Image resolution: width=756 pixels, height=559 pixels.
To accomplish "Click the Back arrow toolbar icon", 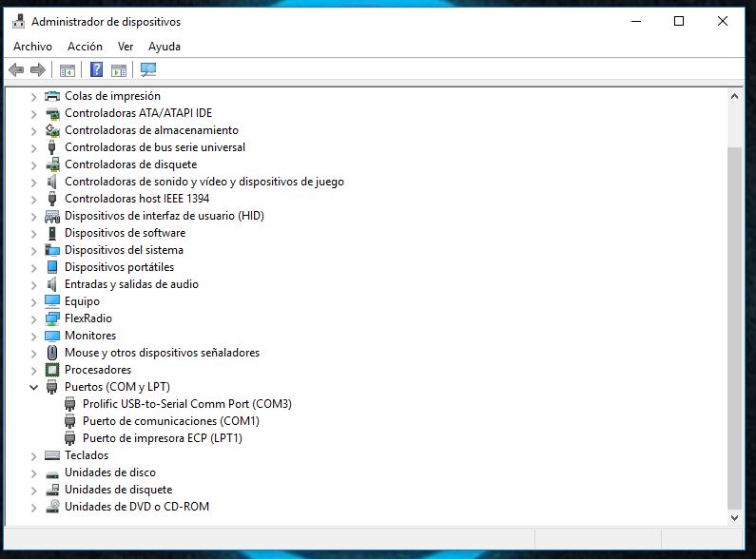I will tap(15, 69).
